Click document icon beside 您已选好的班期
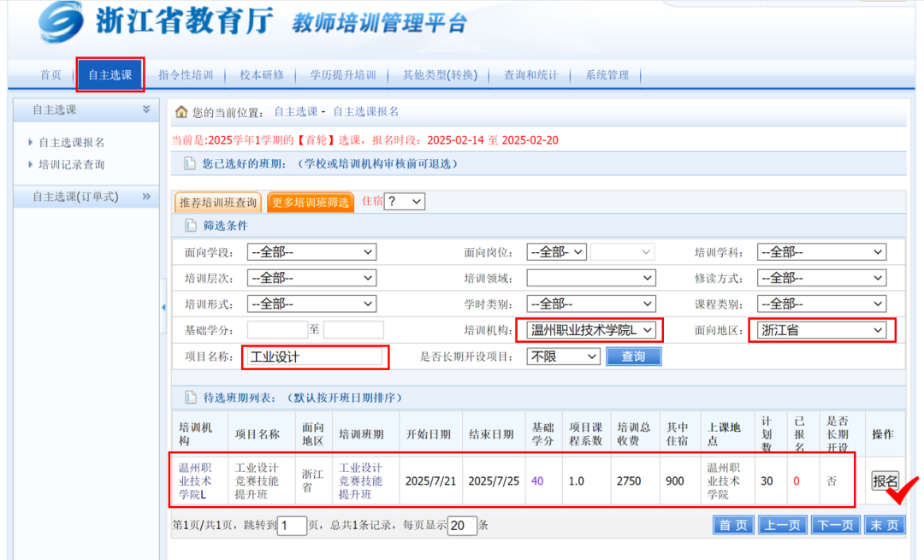The image size is (924, 560). tap(190, 163)
